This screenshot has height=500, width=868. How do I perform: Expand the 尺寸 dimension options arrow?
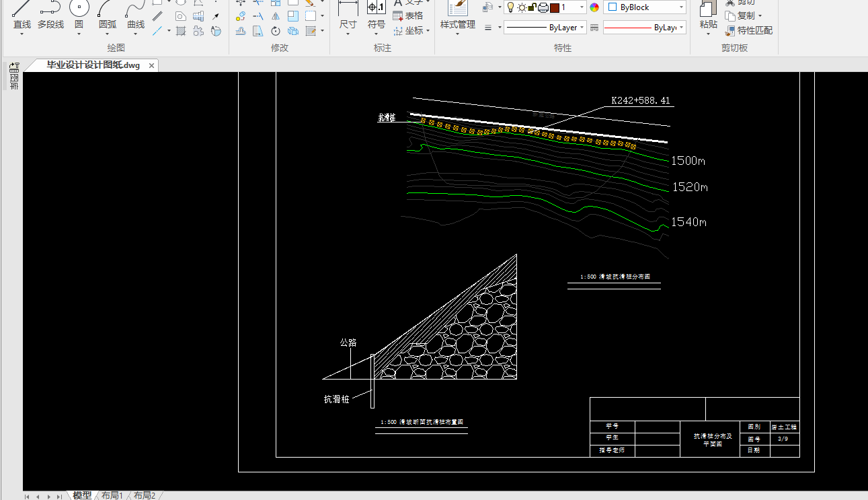348,34
